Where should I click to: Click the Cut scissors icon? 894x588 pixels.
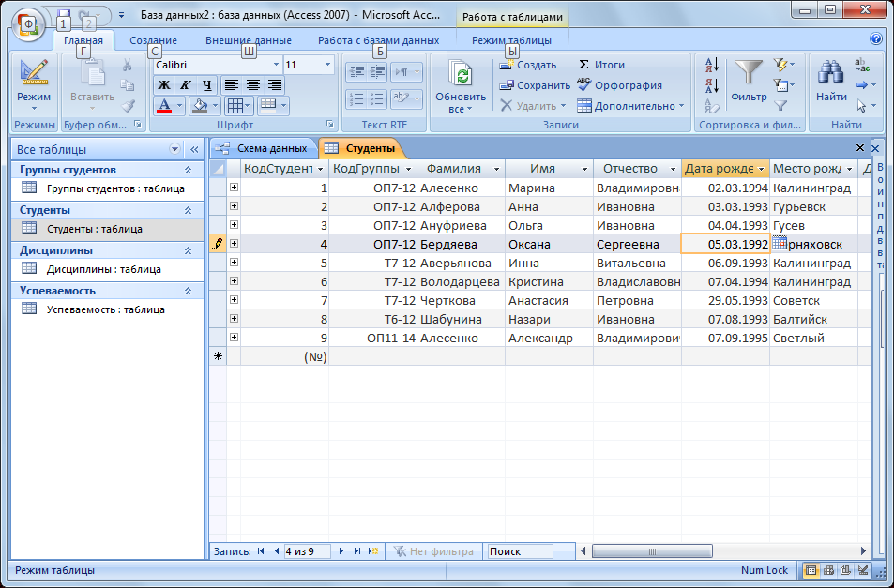tap(128, 65)
